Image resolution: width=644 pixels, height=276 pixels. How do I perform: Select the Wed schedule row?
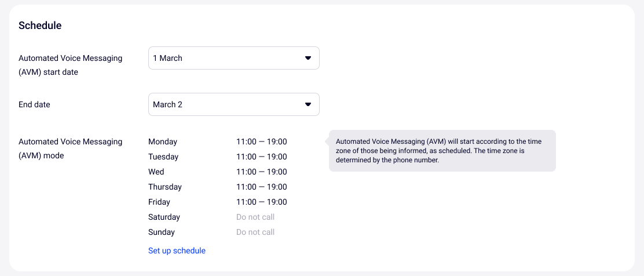(x=156, y=172)
